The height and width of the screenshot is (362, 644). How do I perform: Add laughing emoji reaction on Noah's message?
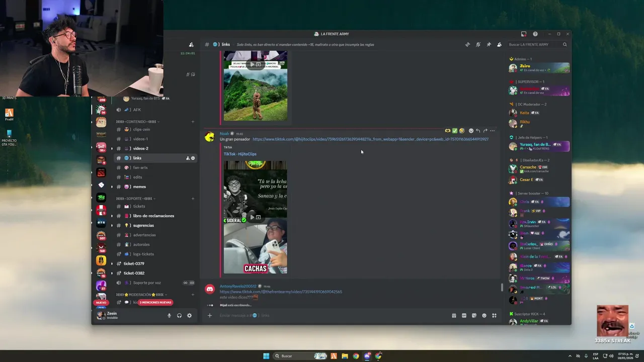click(x=462, y=131)
